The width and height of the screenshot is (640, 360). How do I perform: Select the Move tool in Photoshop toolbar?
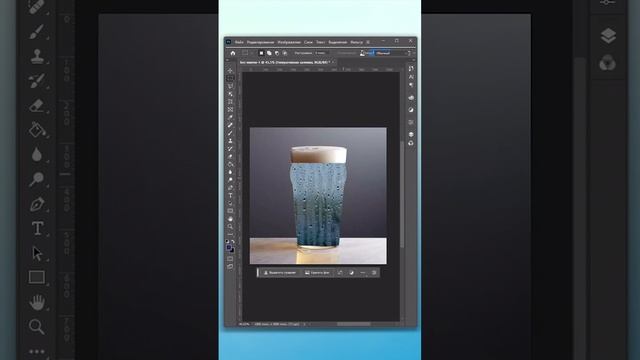pos(230,71)
